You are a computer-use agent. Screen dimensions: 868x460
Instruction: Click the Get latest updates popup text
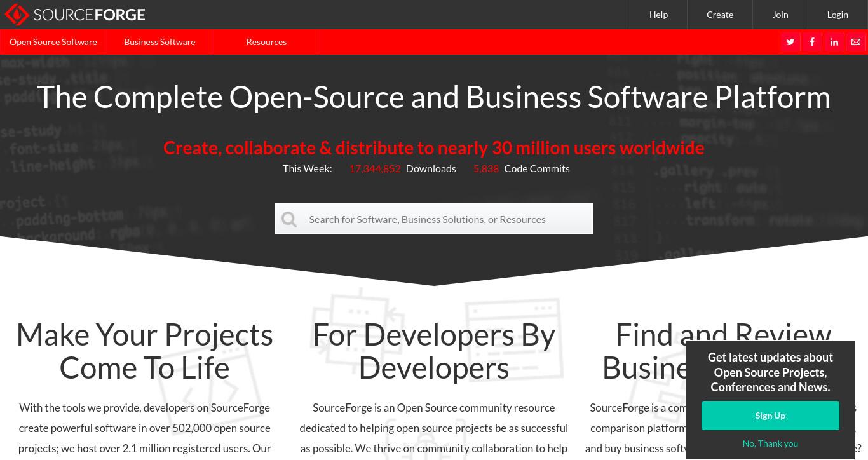[770, 372]
